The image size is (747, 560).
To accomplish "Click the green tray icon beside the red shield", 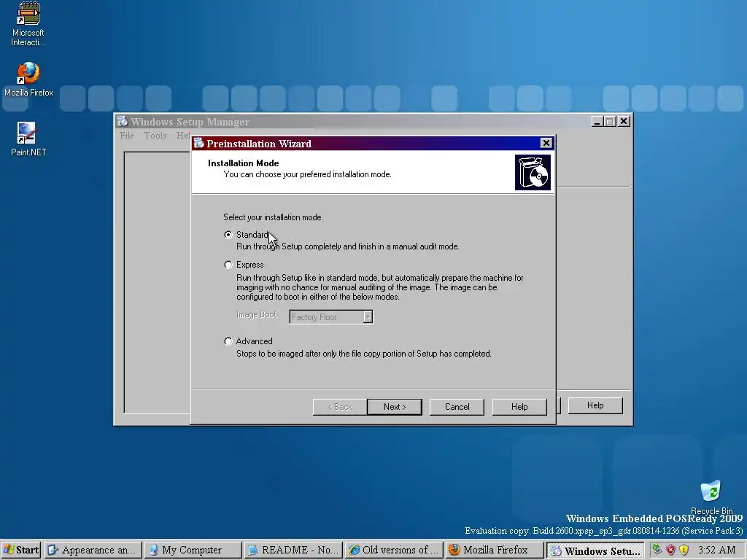I will (x=657, y=550).
